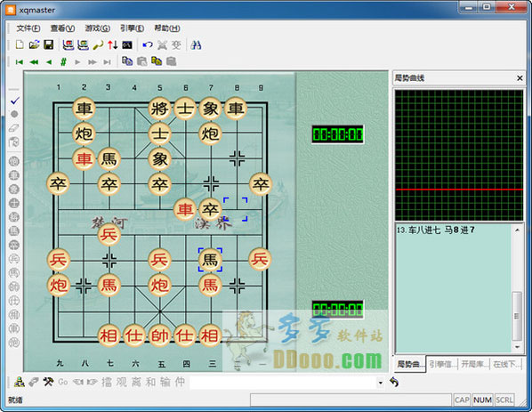
Task: Switch to the 开局库 tab
Action: 474,365
